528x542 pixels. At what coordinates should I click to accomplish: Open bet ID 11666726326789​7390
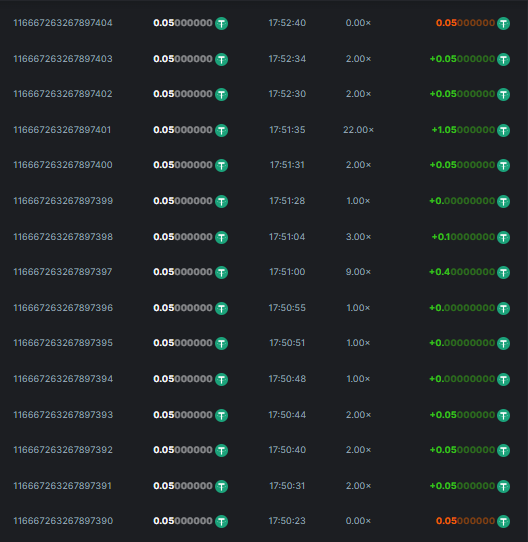coord(63,521)
